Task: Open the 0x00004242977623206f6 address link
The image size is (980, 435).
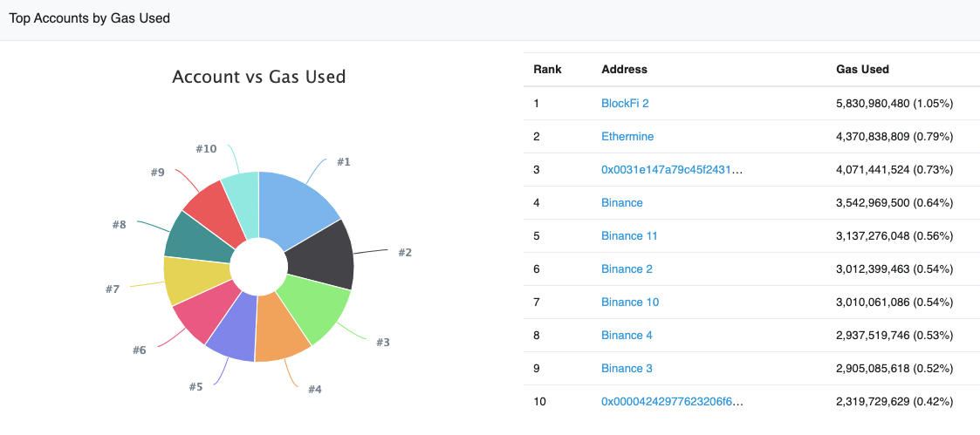Action: (x=673, y=401)
